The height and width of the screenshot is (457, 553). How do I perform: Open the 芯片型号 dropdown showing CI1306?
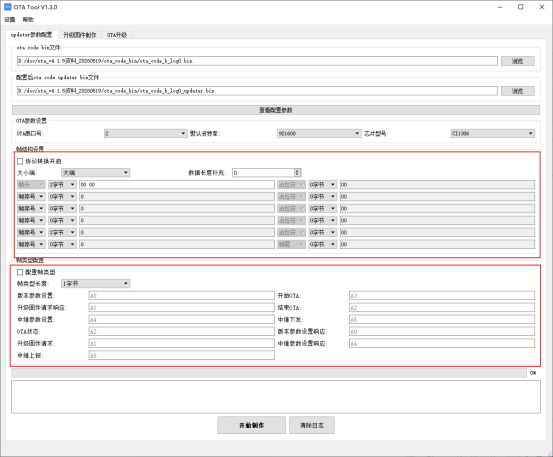(493, 133)
